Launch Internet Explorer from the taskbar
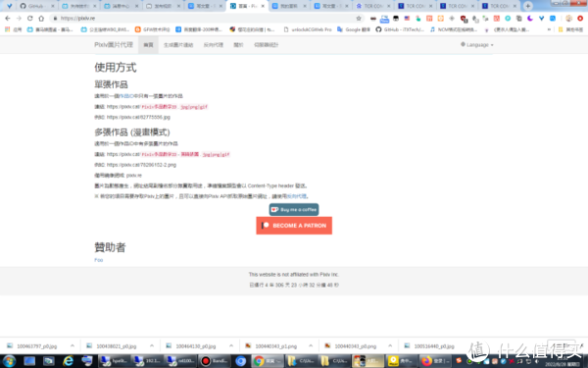This screenshot has width=588, height=368. click(68, 361)
